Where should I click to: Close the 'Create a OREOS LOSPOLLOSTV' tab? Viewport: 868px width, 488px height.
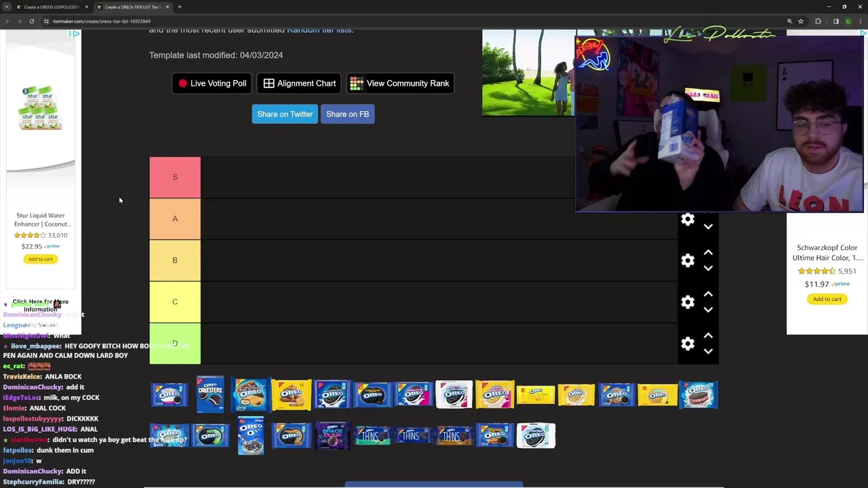(x=87, y=7)
